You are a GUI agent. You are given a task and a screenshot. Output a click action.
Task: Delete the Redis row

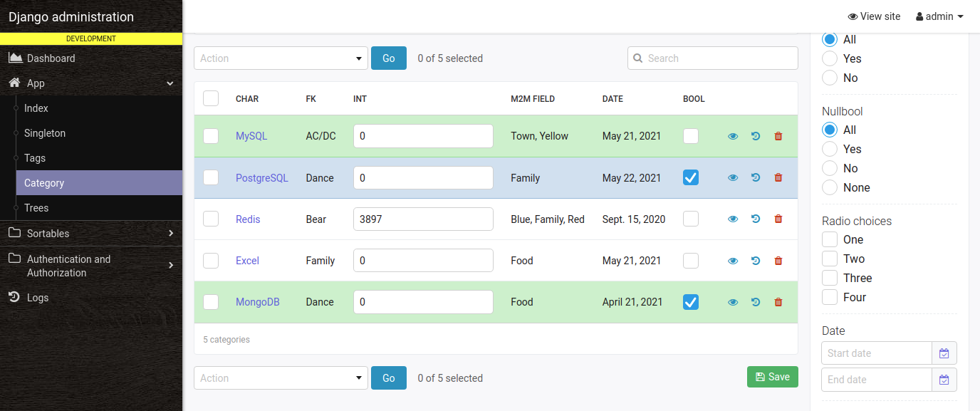778,219
